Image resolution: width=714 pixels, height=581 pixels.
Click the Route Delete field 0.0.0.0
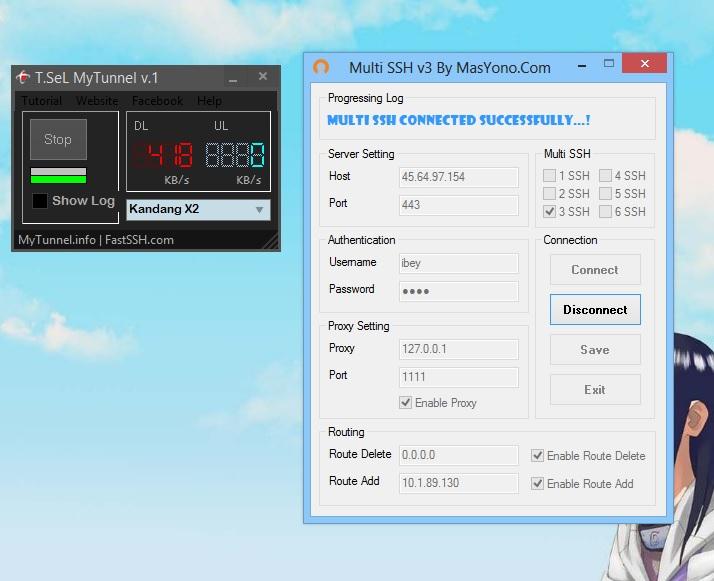click(459, 455)
